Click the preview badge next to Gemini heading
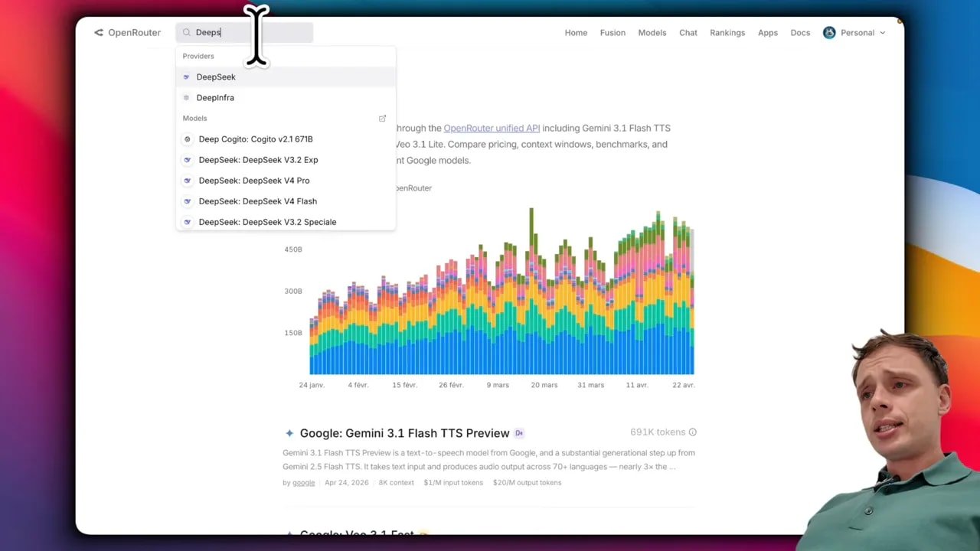The height and width of the screenshot is (551, 980). pyautogui.click(x=519, y=432)
